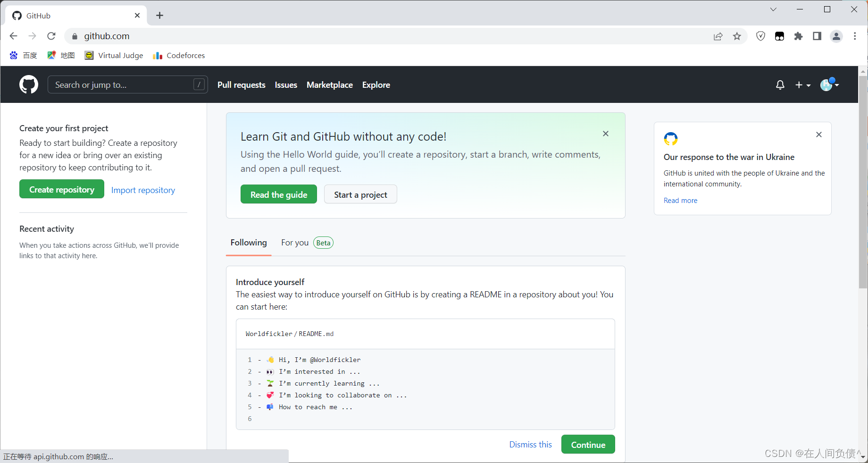
Task: Open the 地图 bookmark
Action: coord(61,55)
